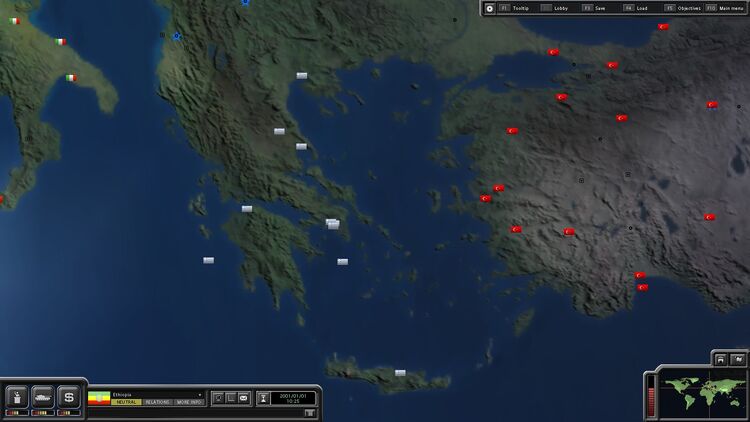Expand the Ethiopia country dropdown
Image resolution: width=750 pixels, height=422 pixels.
point(199,395)
